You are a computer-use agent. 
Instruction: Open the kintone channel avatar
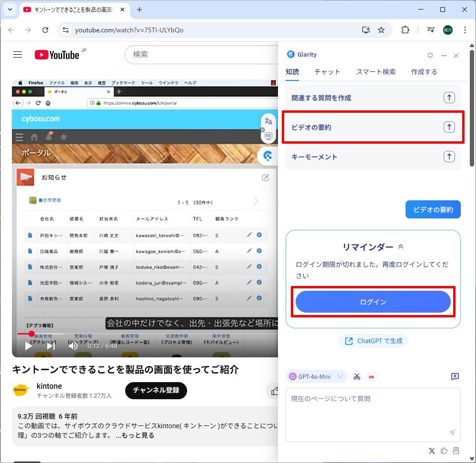(20, 390)
